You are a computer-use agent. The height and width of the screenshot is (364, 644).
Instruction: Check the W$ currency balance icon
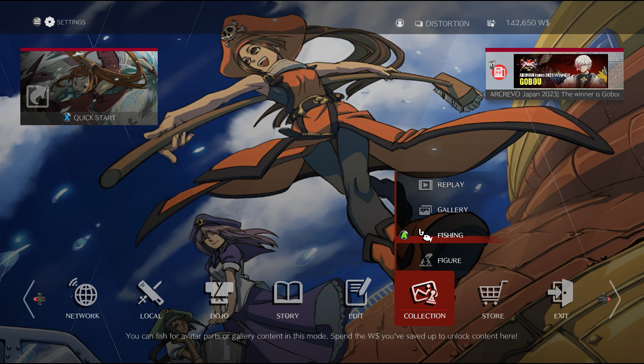click(x=491, y=23)
